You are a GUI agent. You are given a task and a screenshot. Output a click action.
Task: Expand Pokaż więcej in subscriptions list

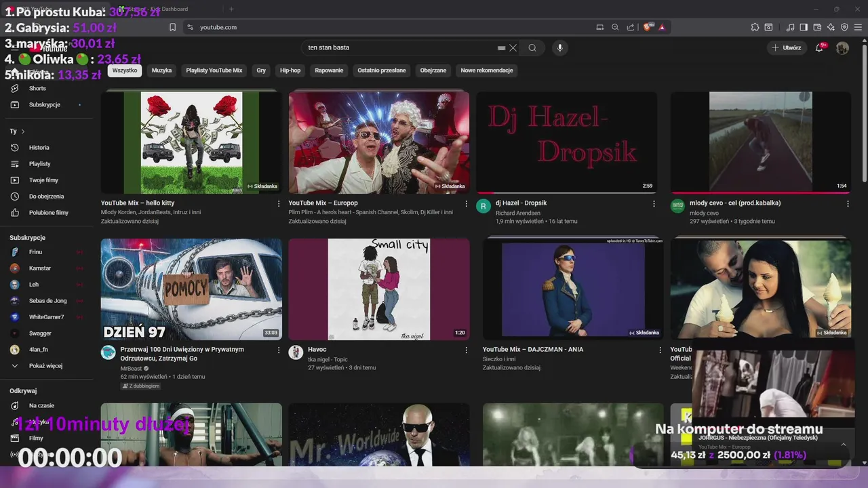point(45,366)
